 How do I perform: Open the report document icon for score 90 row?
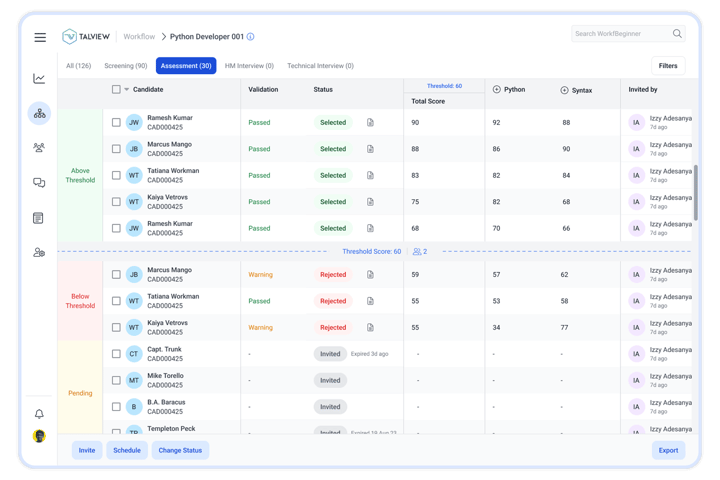pyautogui.click(x=370, y=123)
